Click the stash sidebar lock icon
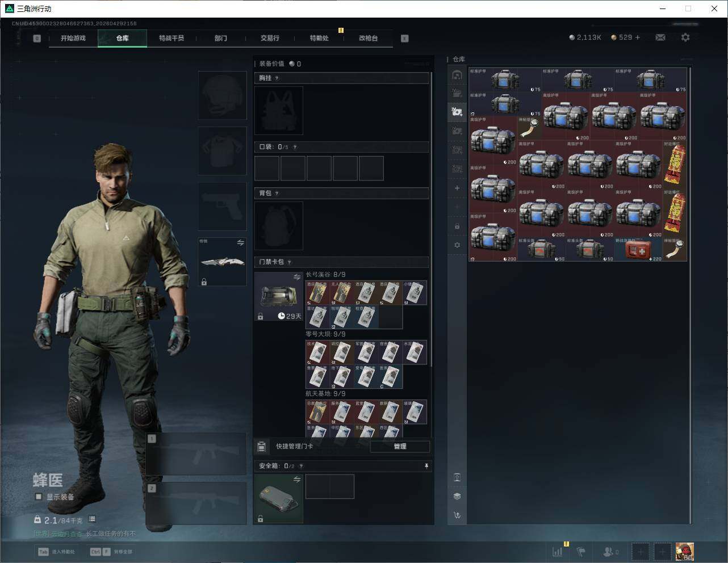This screenshot has height=563, width=728. click(x=457, y=226)
